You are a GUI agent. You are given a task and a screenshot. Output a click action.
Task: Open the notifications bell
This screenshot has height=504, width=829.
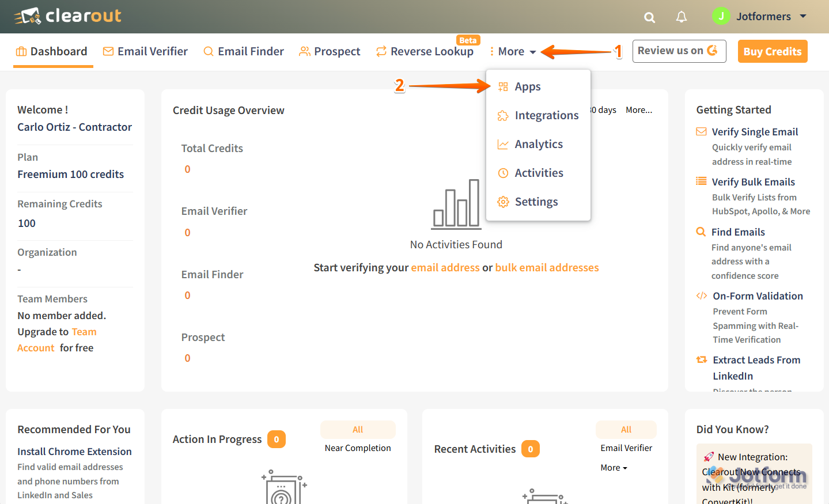click(x=682, y=17)
